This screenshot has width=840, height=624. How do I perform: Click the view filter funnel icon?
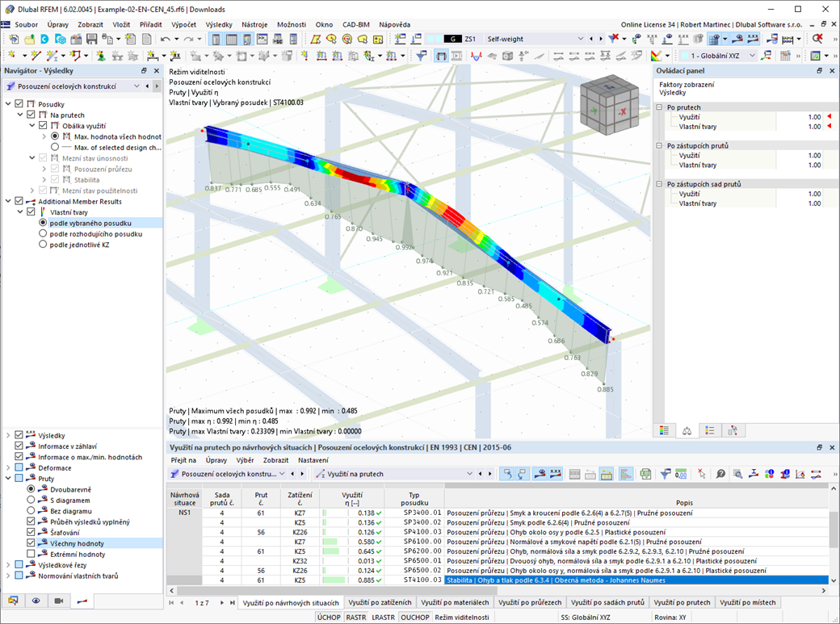(422, 56)
